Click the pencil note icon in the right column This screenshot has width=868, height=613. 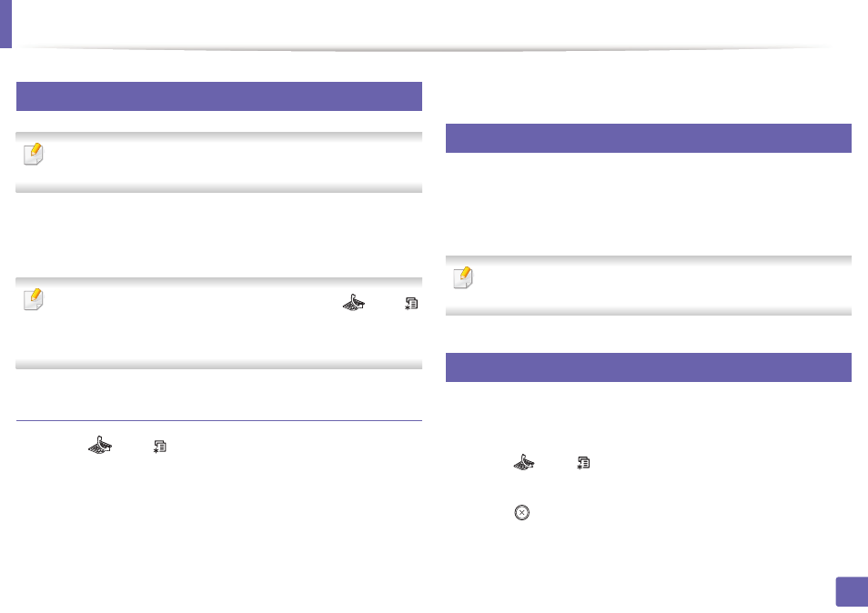click(x=463, y=277)
